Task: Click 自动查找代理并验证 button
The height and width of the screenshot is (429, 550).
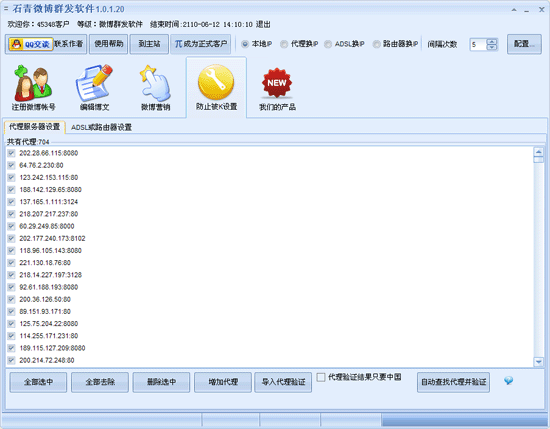Action: 453,382
